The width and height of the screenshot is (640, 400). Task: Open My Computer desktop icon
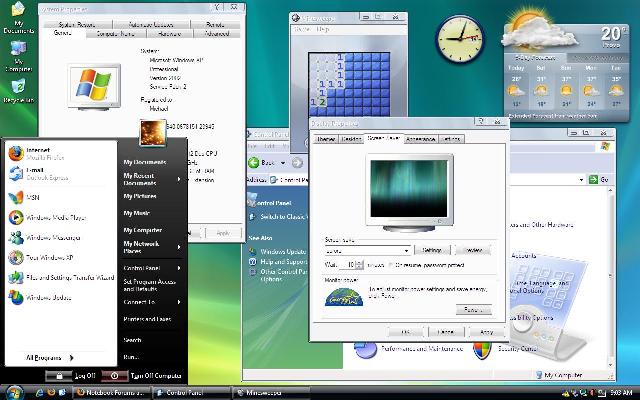(18, 56)
